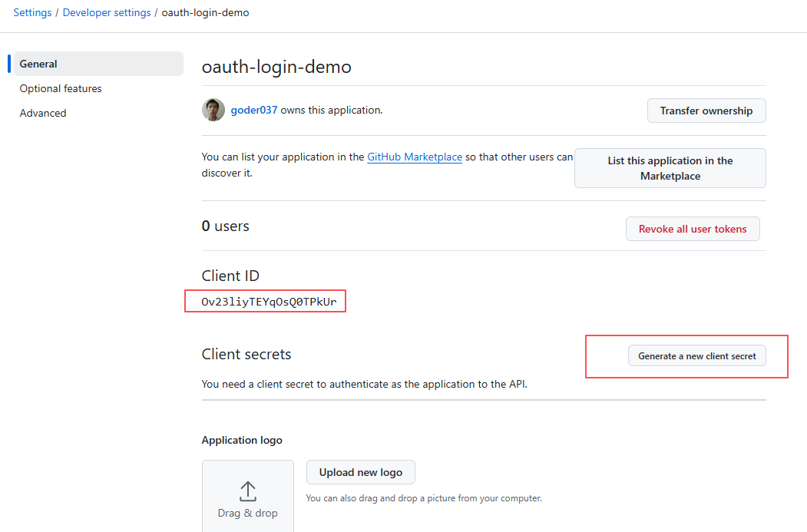
Task: Open the Optional features section
Action: 61,88
